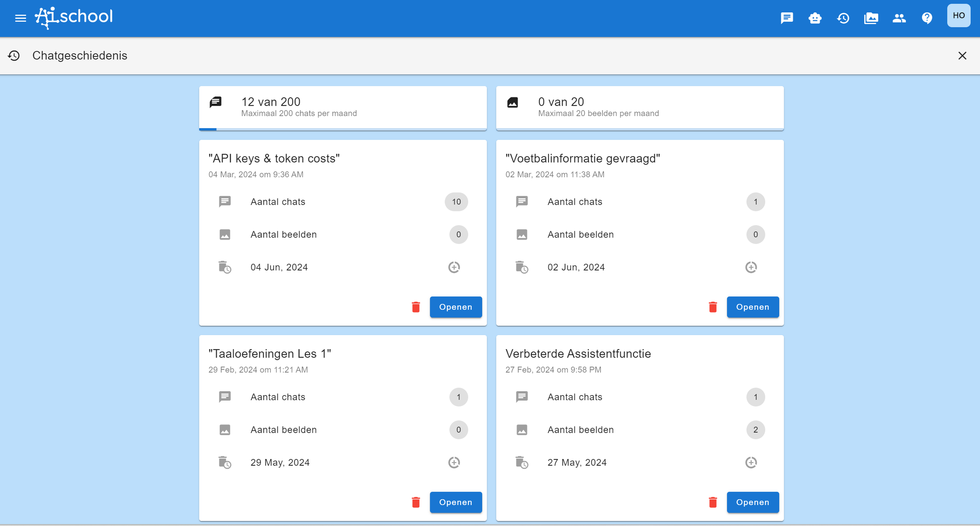Open the Verbeterde Assistentfunctie chat

(753, 502)
